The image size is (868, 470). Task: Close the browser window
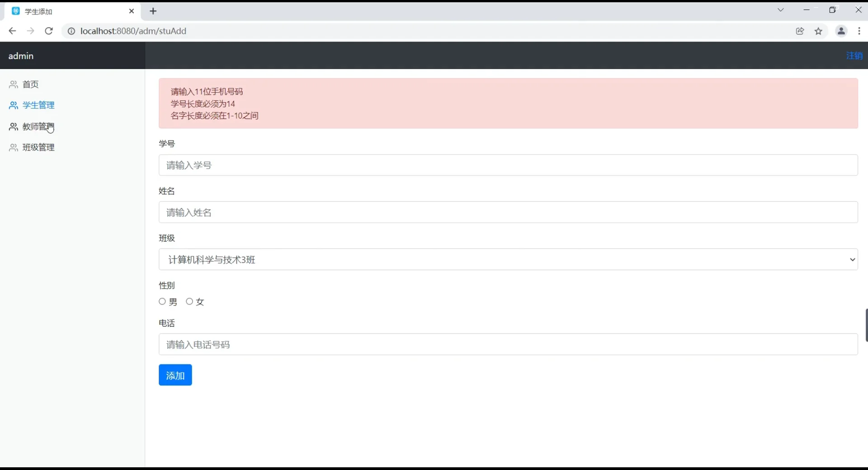859,9
